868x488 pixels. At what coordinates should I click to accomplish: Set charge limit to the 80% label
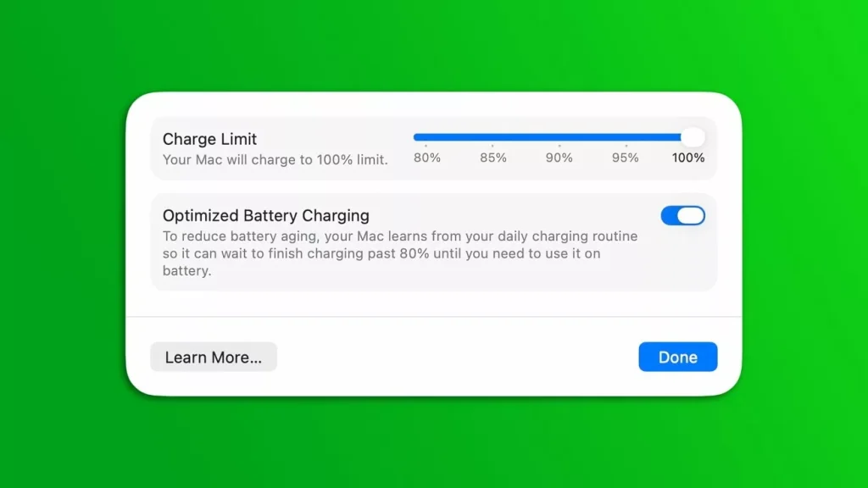click(x=427, y=158)
